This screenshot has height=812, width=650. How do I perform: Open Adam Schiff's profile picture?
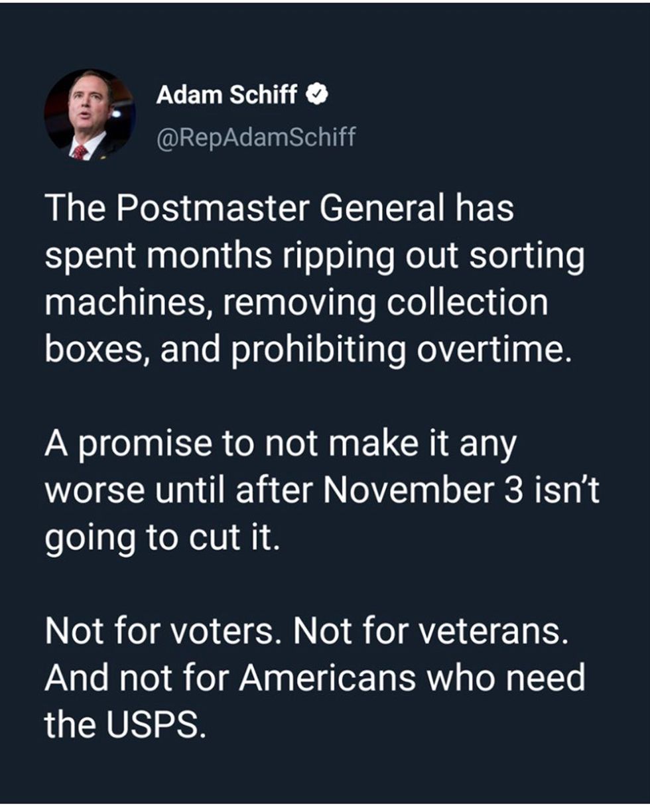coord(90,114)
